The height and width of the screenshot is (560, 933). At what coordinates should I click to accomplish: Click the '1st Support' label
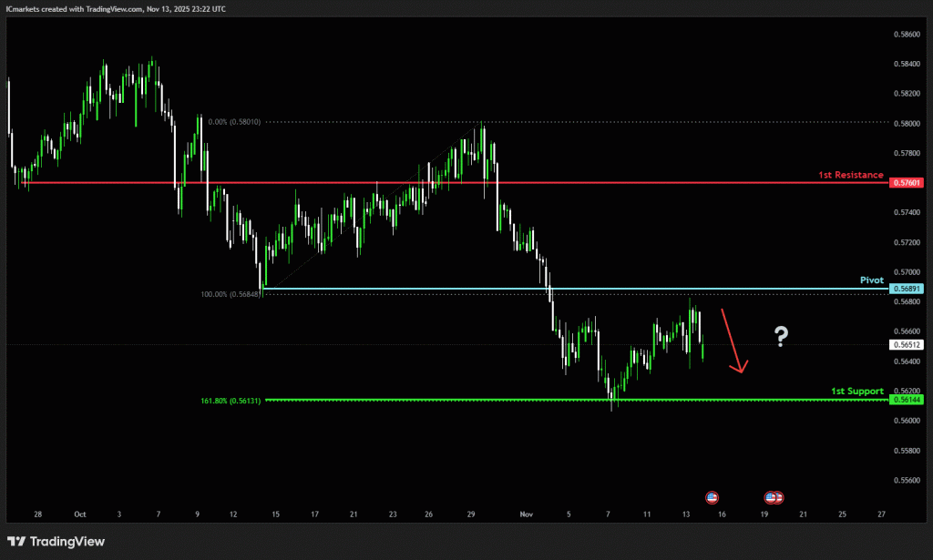click(x=856, y=391)
